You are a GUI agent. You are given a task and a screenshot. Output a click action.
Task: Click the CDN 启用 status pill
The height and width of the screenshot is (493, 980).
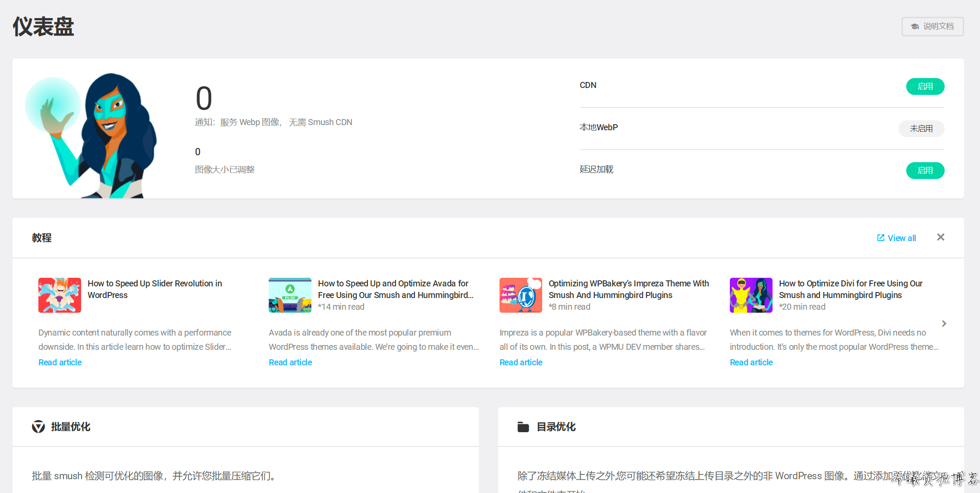click(x=925, y=86)
